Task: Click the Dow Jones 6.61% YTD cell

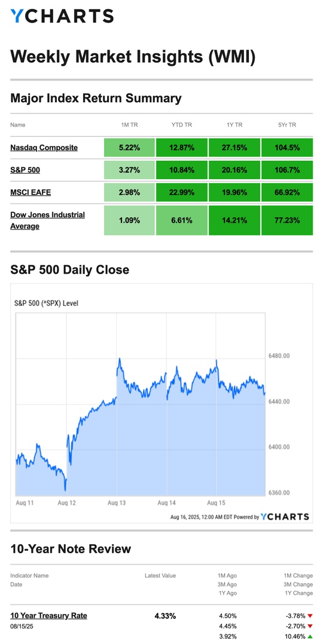Action: [x=182, y=220]
